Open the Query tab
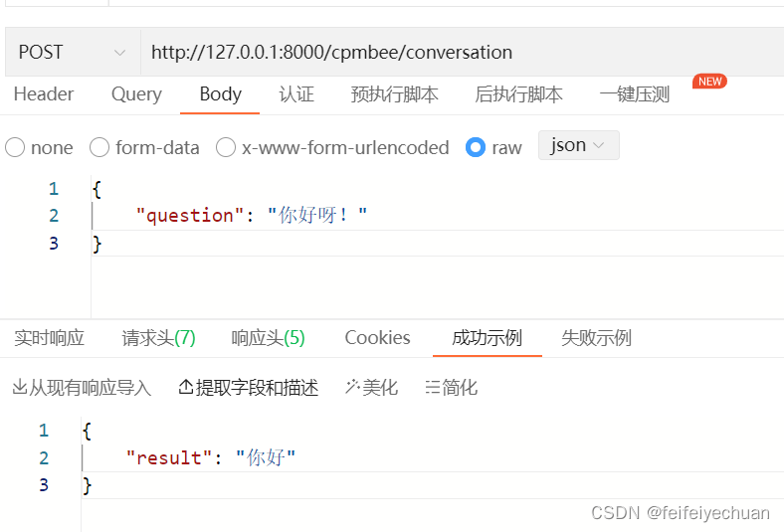The height and width of the screenshot is (532, 784). (x=136, y=94)
